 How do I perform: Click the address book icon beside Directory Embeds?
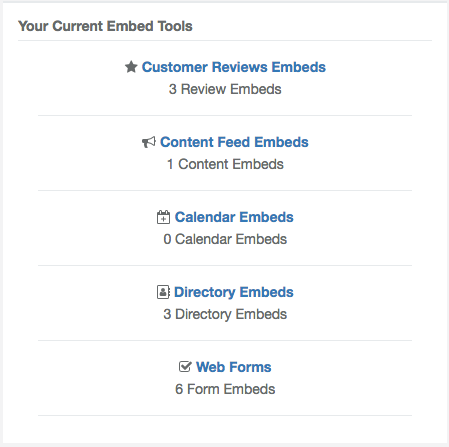click(163, 292)
